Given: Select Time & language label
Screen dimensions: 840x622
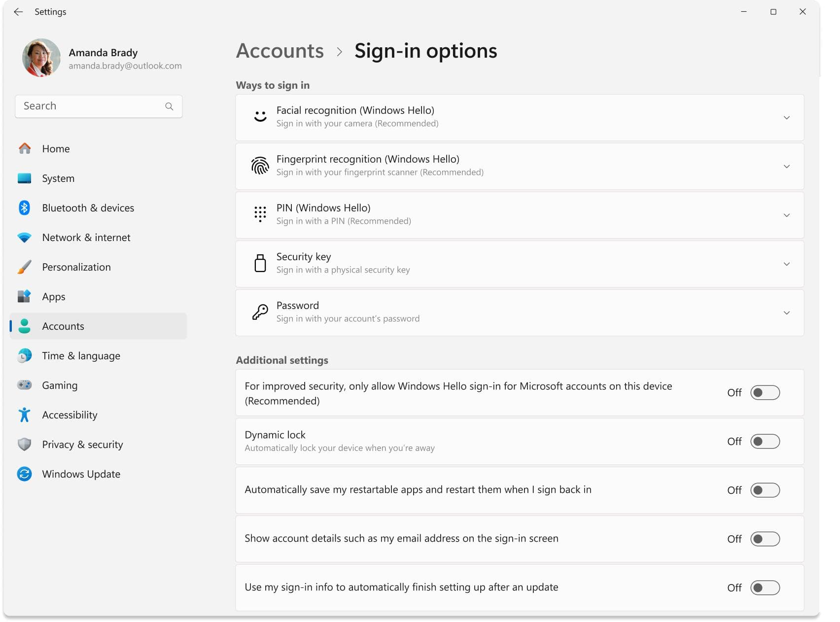Looking at the screenshot, I should coord(81,356).
